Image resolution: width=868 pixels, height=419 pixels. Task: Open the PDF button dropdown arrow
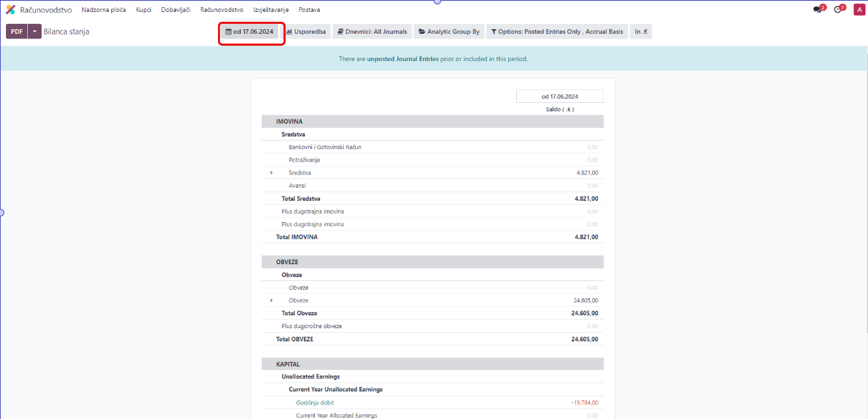click(34, 32)
